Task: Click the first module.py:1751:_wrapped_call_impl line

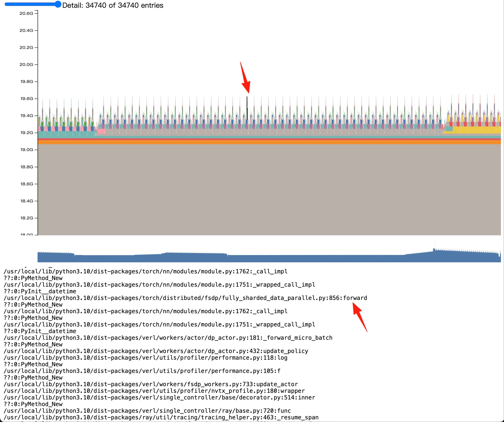Action: pyautogui.click(x=159, y=285)
